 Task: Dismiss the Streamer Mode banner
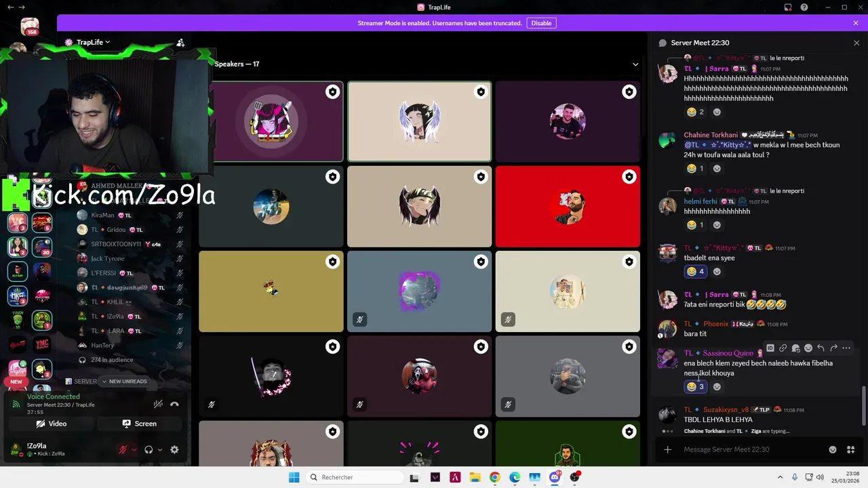(856, 23)
